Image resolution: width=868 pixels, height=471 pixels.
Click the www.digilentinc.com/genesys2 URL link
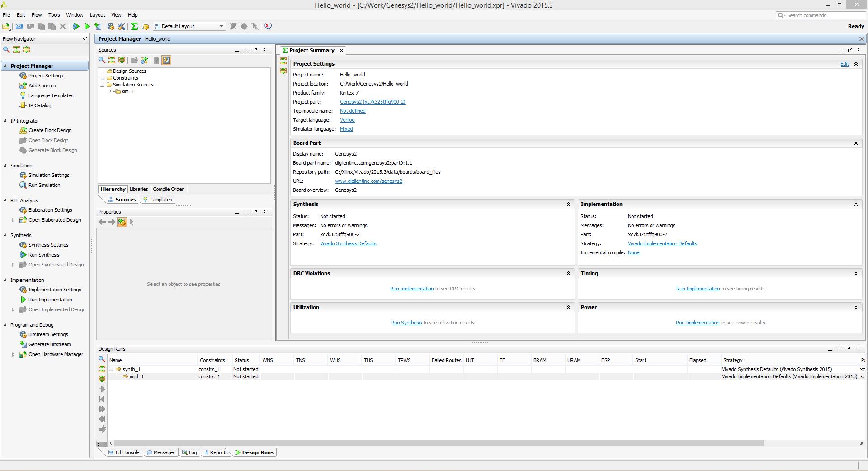coord(368,181)
